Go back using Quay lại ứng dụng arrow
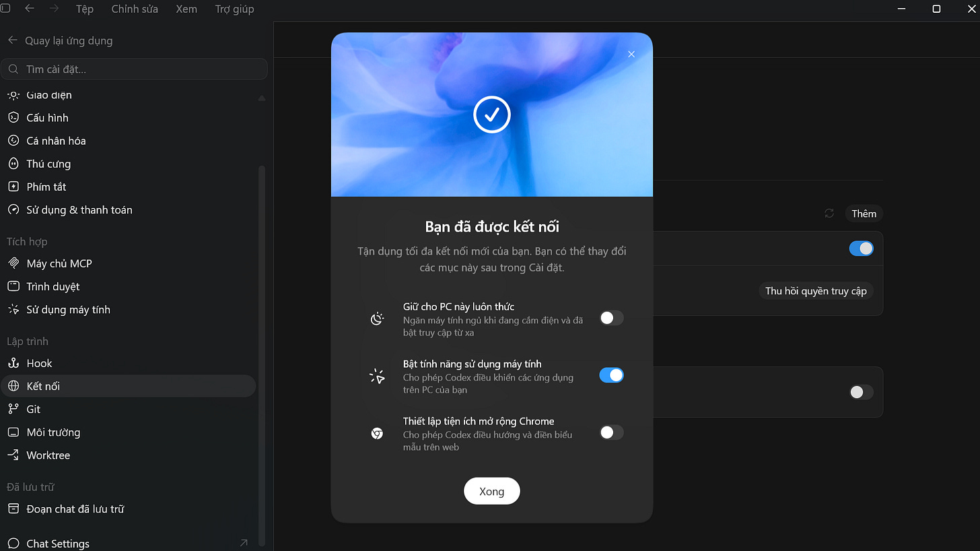 pos(12,40)
